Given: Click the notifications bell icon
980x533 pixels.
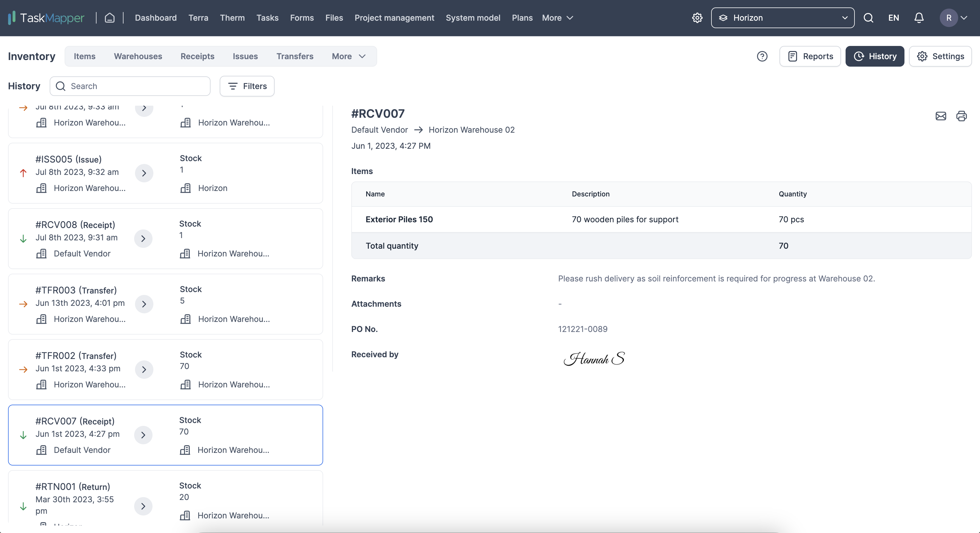Looking at the screenshot, I should (918, 18).
